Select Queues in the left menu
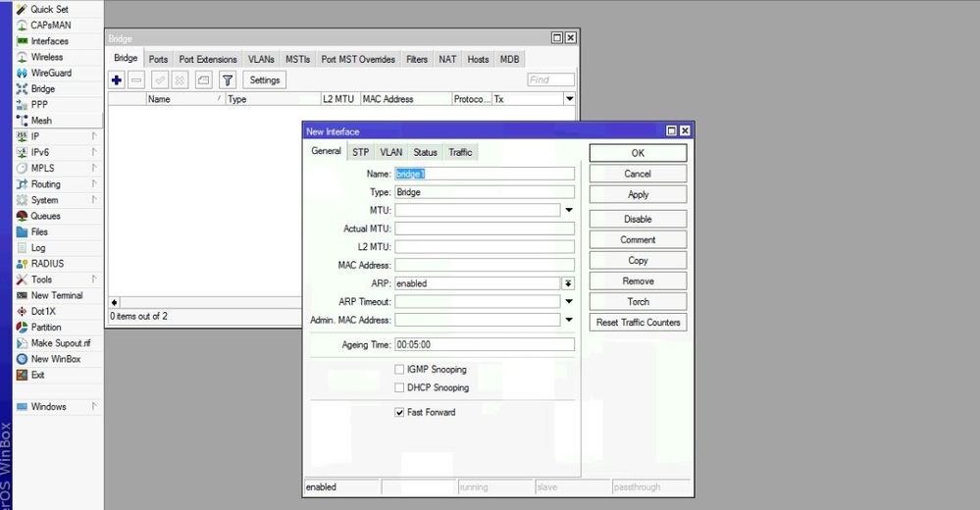The width and height of the screenshot is (980, 510). (x=45, y=216)
